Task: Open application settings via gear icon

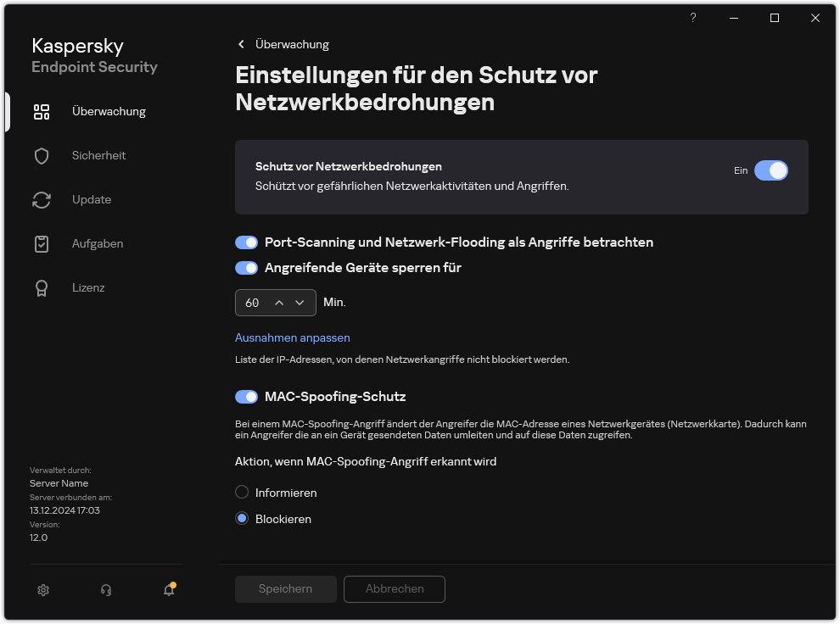Action: coord(43,589)
